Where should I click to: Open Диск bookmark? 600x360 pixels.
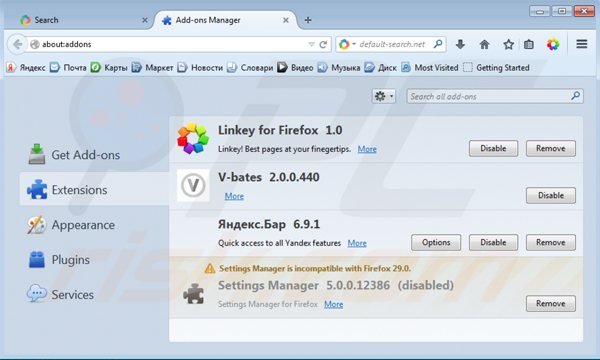(380, 68)
